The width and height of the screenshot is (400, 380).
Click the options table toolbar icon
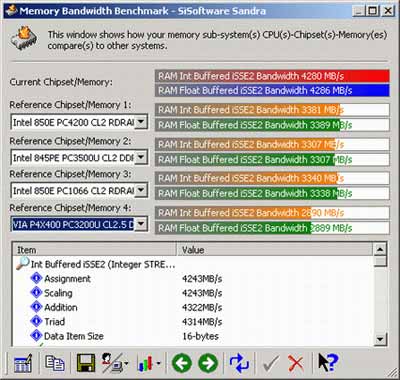[x=23, y=363]
